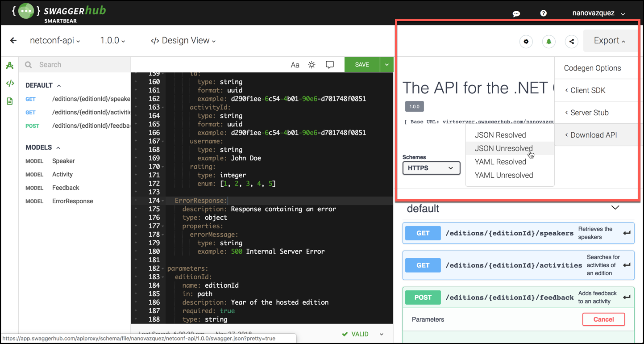This screenshot has width=644, height=344.
Task: Open the SAVE button dropdown arrow
Action: [386, 65]
